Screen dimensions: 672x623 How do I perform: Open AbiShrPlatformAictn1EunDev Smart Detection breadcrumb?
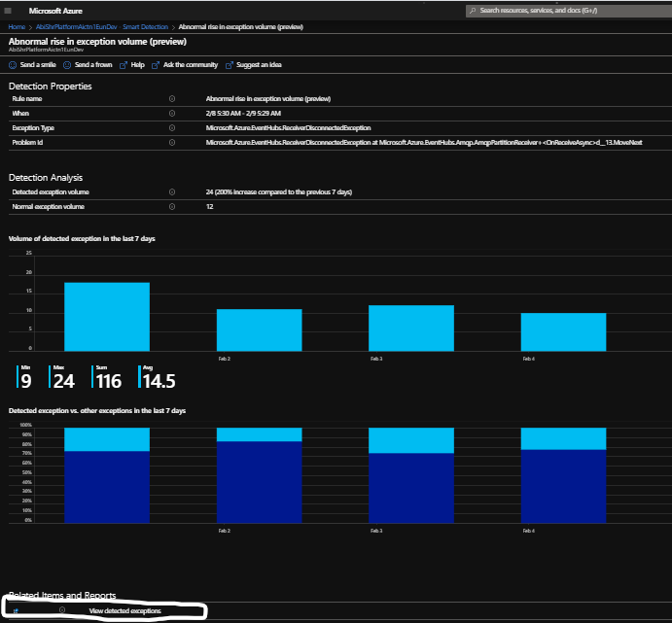coord(102,27)
